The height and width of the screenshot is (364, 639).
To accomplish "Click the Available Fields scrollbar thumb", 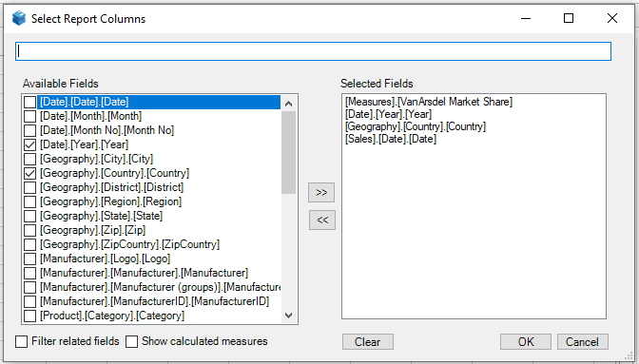I will pos(288,153).
